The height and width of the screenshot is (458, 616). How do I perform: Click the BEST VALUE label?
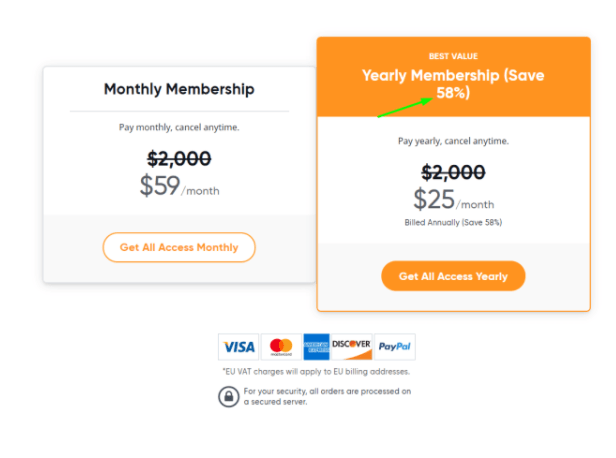453,56
